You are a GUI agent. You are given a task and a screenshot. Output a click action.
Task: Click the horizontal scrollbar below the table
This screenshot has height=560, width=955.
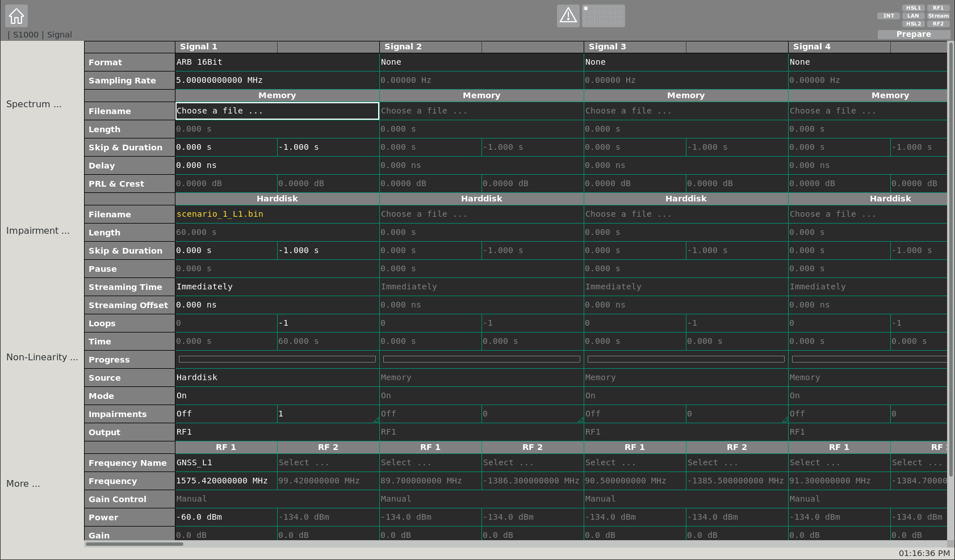[134, 544]
